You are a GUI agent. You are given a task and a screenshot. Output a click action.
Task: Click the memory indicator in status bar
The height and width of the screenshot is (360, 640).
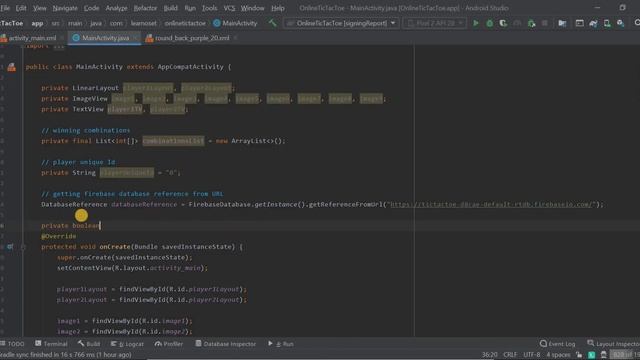626,355
